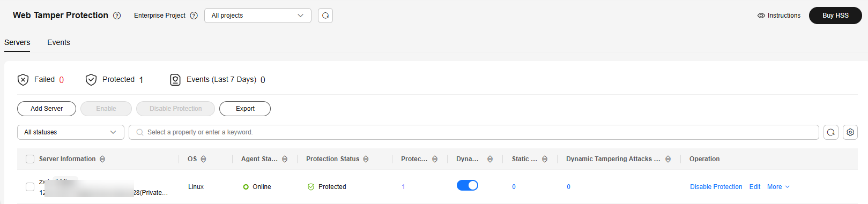Image resolution: width=868 pixels, height=204 pixels.
Task: Click the Failed shield icon
Action: click(x=23, y=80)
